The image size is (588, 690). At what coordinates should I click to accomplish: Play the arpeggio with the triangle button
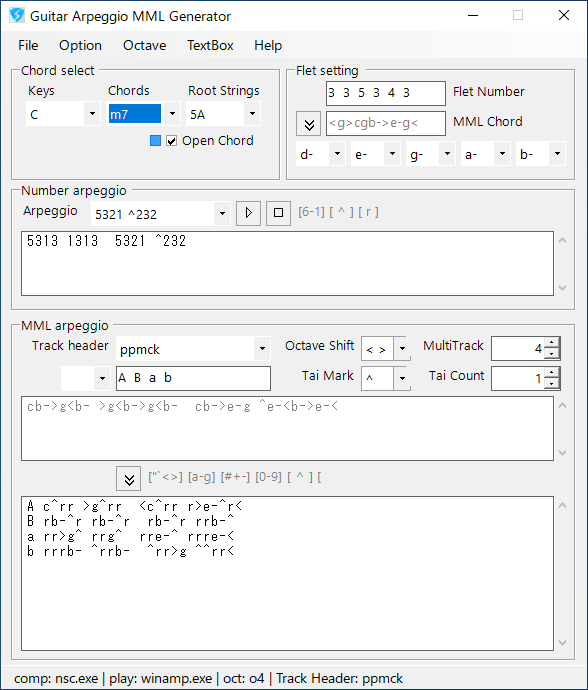[248, 213]
